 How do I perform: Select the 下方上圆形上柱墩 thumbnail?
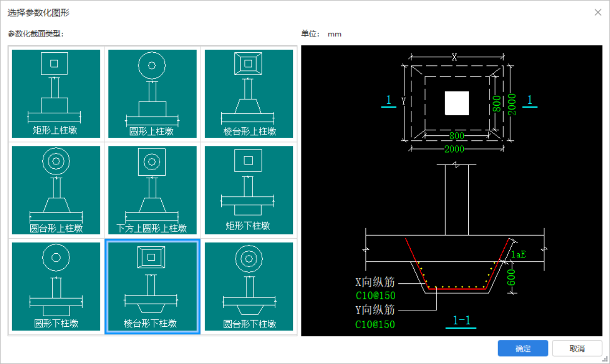click(152, 190)
